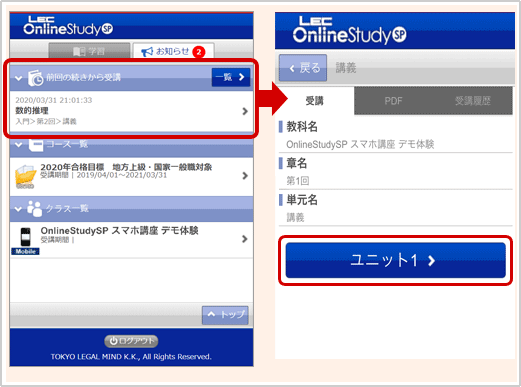Screen dimensions: 521x387
Task: Click the 受講期間 2019/04/01~2021/03/31 text
Action: [x=104, y=175]
